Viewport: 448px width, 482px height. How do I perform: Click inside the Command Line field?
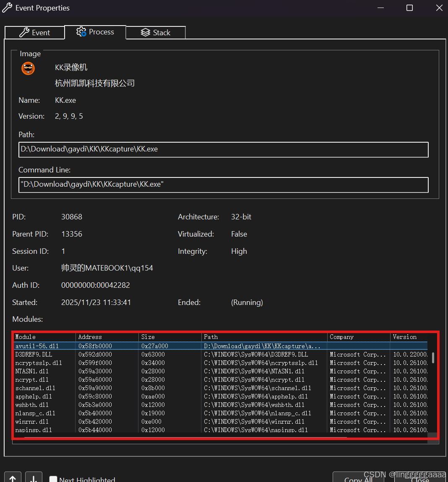pyautogui.click(x=223, y=185)
